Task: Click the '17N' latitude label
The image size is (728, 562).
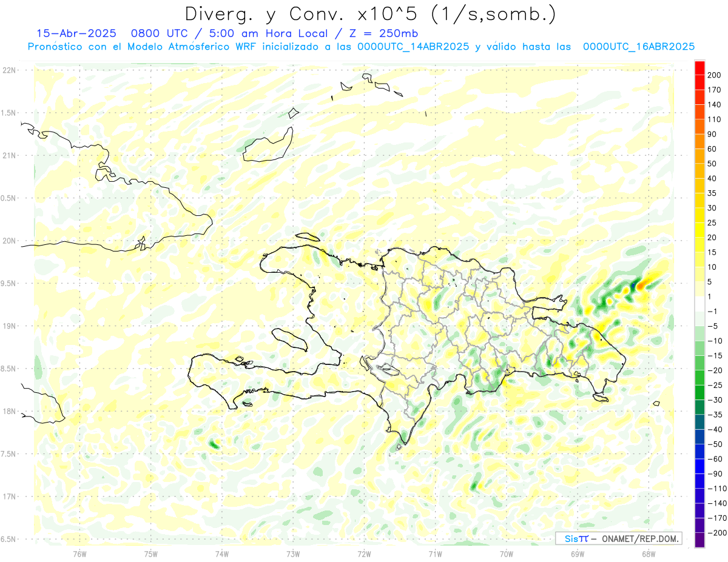Action: coord(8,497)
